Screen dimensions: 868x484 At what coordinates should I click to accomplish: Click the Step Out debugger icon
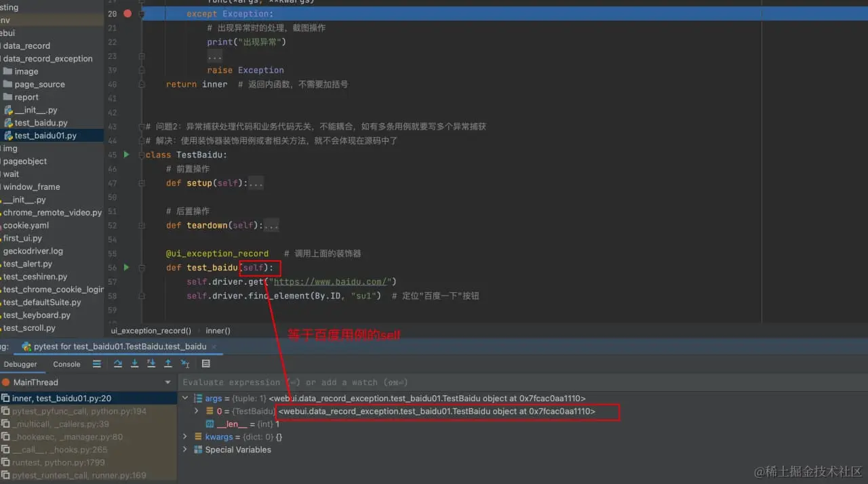click(x=168, y=364)
